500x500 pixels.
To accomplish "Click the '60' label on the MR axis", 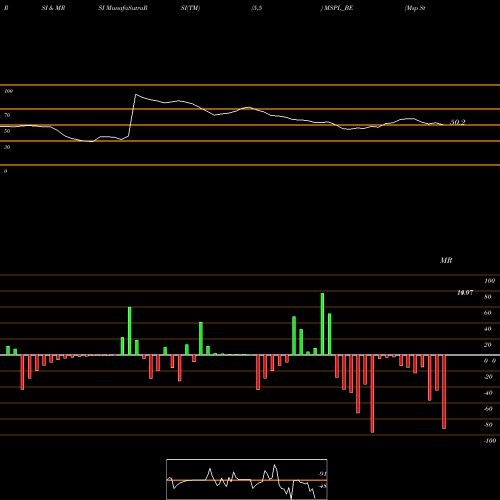I will coord(488,313).
